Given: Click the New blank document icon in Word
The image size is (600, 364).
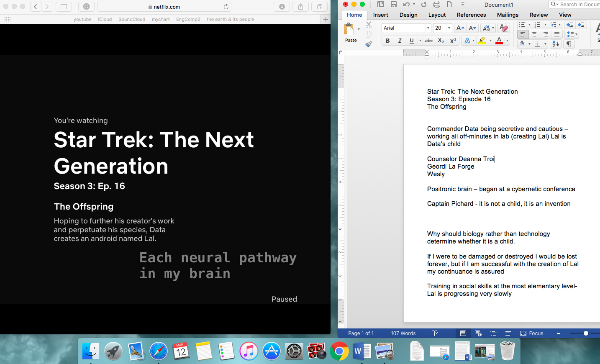Looking at the screenshot, I should [x=450, y=4].
